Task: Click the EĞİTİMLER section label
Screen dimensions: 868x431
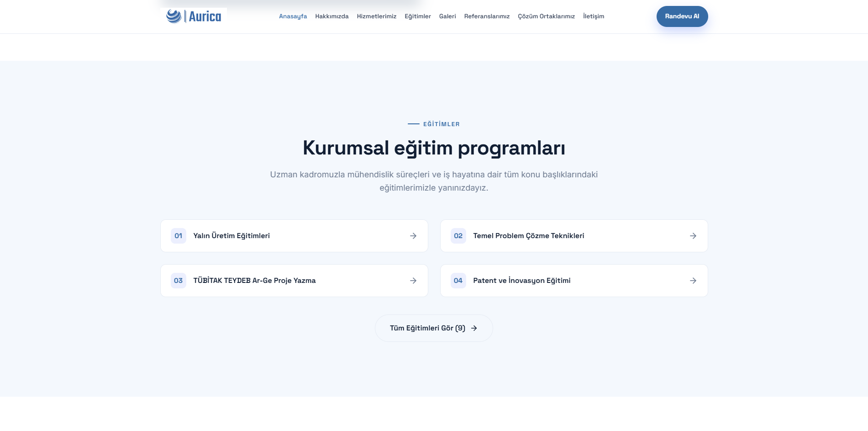Action: 441,124
